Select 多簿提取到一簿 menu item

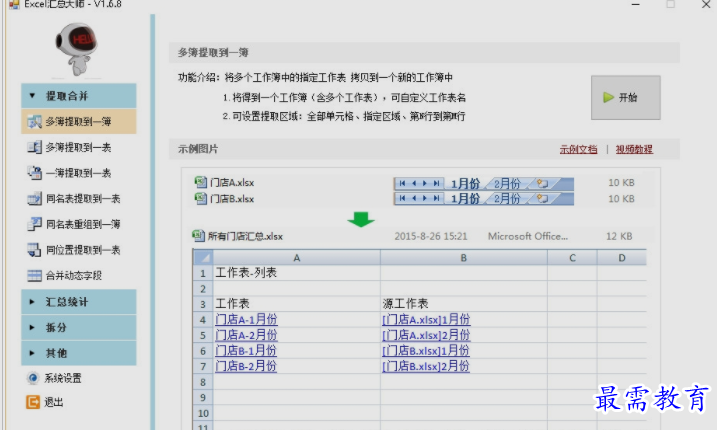(x=79, y=121)
